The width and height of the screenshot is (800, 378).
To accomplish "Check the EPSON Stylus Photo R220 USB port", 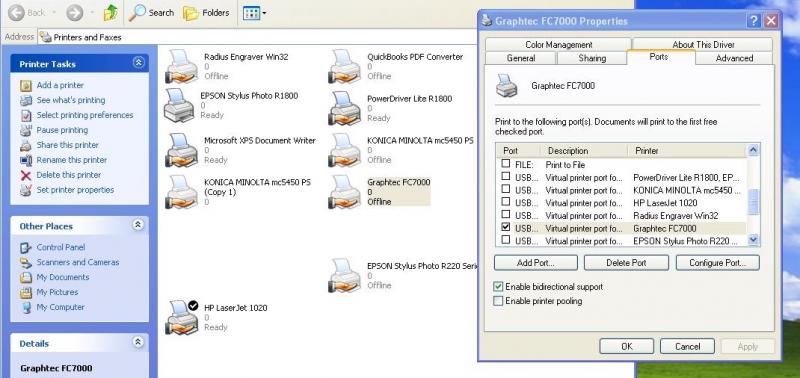I will pos(506,240).
